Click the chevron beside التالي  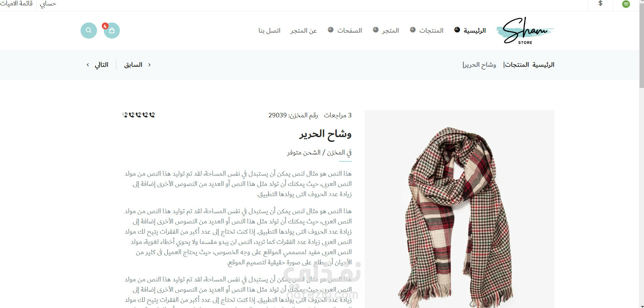tap(88, 65)
